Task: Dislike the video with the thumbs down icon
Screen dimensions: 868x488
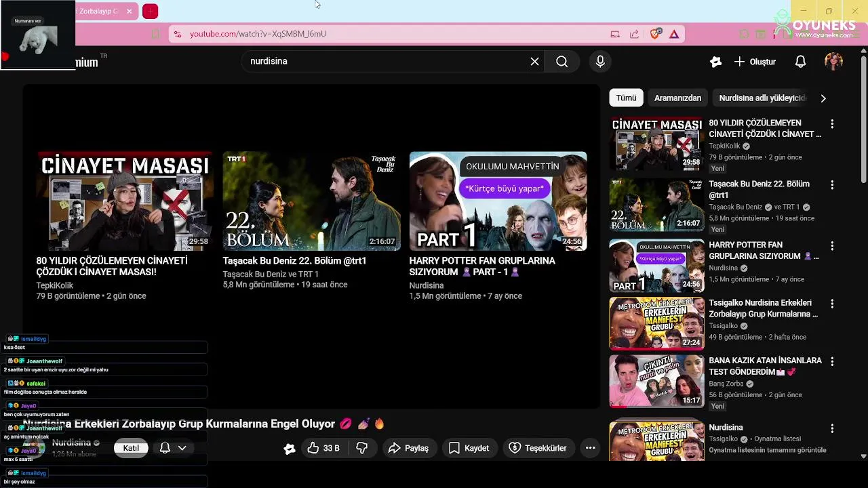Action: pos(362,448)
